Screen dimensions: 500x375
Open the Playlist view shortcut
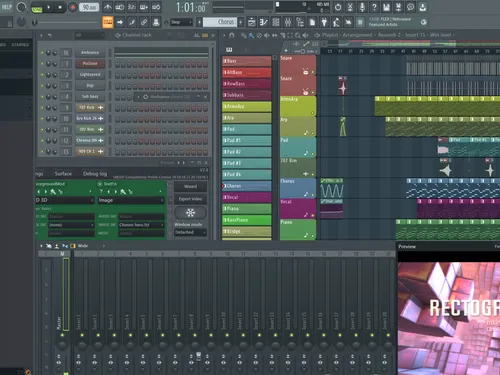tap(252, 22)
